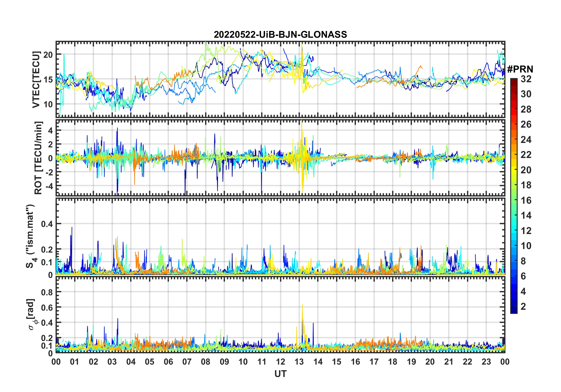
Task: Click colorbar tick label 6
Action: [x=523, y=276]
